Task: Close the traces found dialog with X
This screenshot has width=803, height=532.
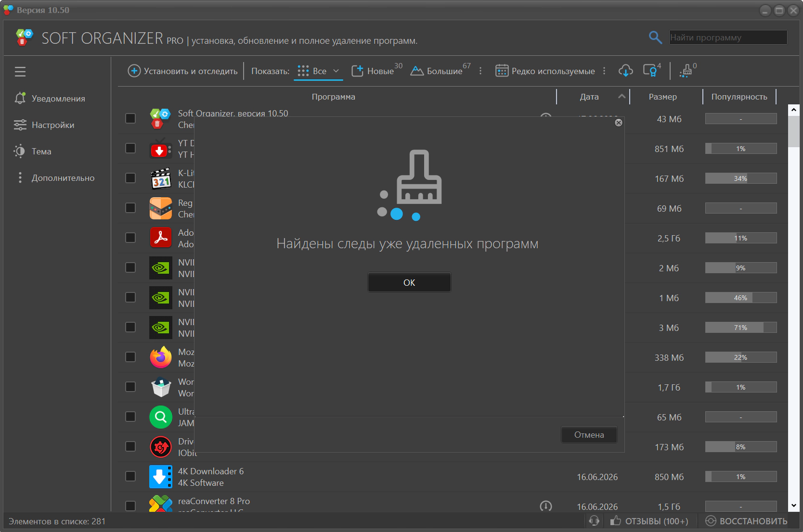Action: click(619, 123)
